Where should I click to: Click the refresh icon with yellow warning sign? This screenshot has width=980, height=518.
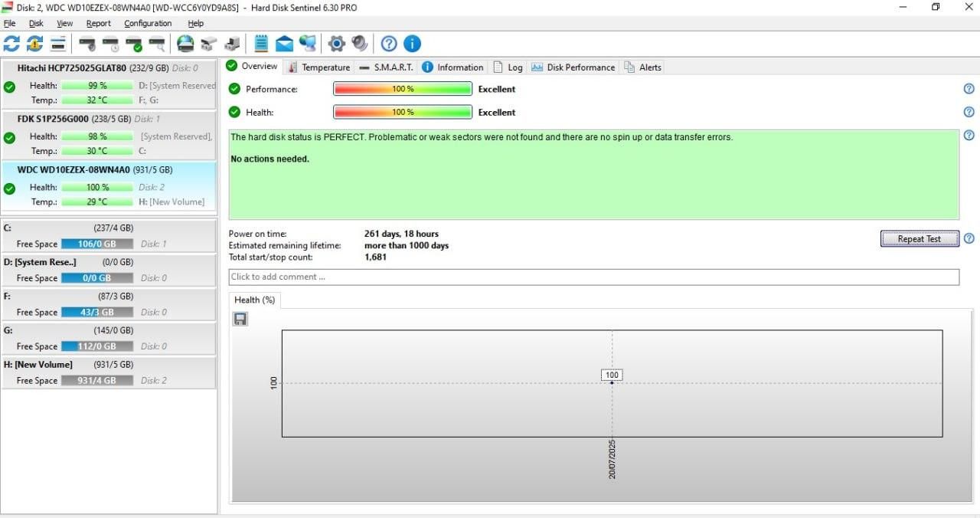[x=34, y=44]
